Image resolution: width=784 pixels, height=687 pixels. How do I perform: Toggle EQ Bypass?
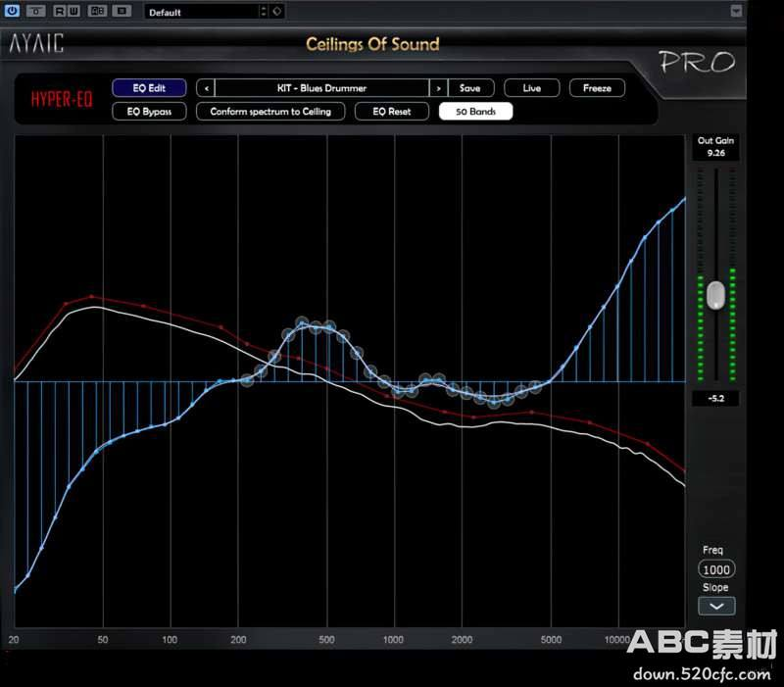149,112
